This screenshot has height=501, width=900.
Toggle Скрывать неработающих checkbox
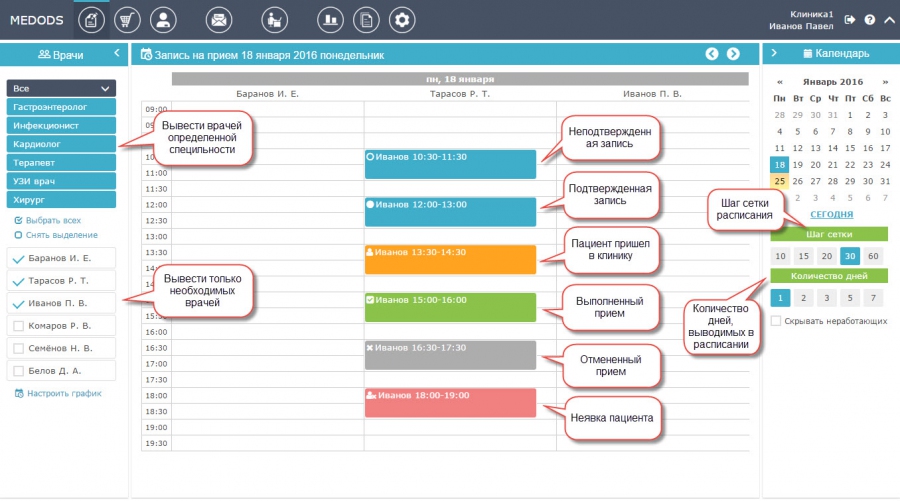coord(776,321)
